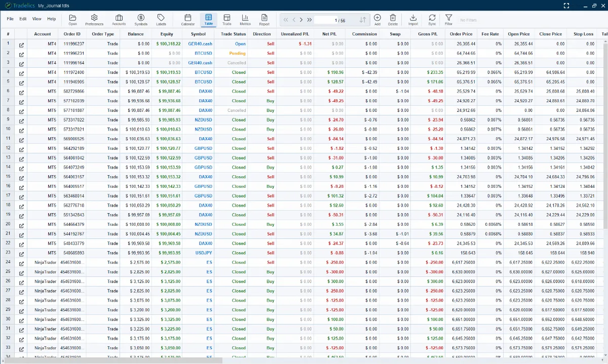
Task: Sort by the Account column header
Action: point(43,34)
